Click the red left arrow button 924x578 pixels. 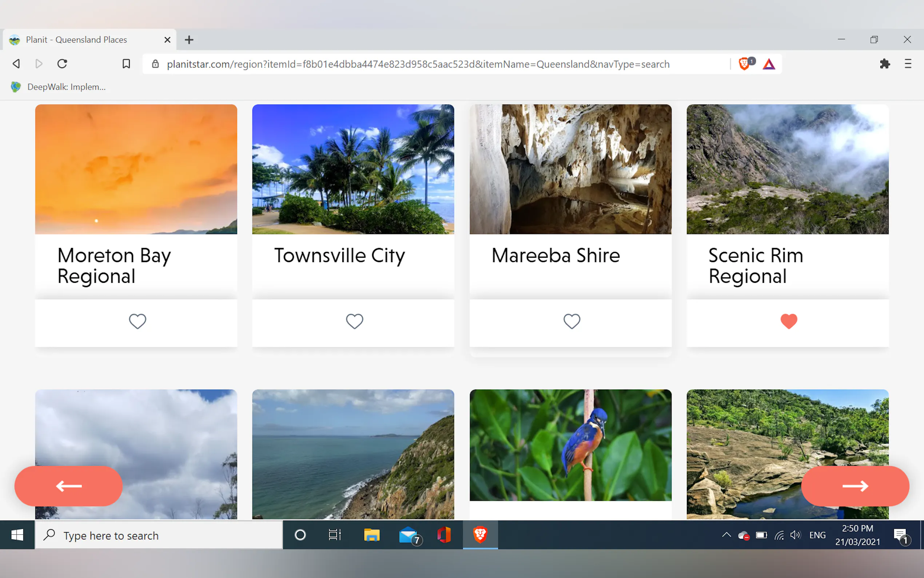[x=68, y=486]
